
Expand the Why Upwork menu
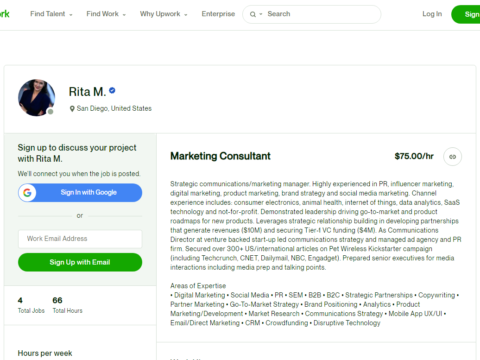click(x=163, y=14)
